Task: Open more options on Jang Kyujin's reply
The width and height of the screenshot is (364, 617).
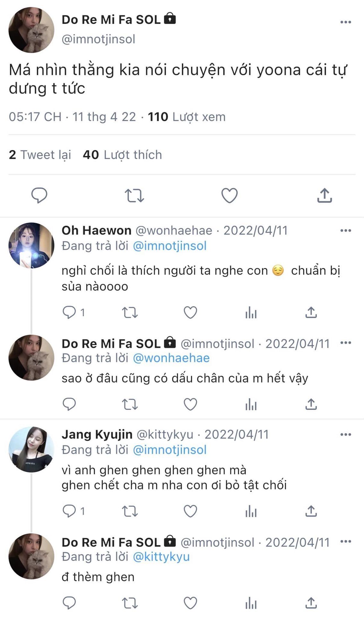Action: pos(345,434)
